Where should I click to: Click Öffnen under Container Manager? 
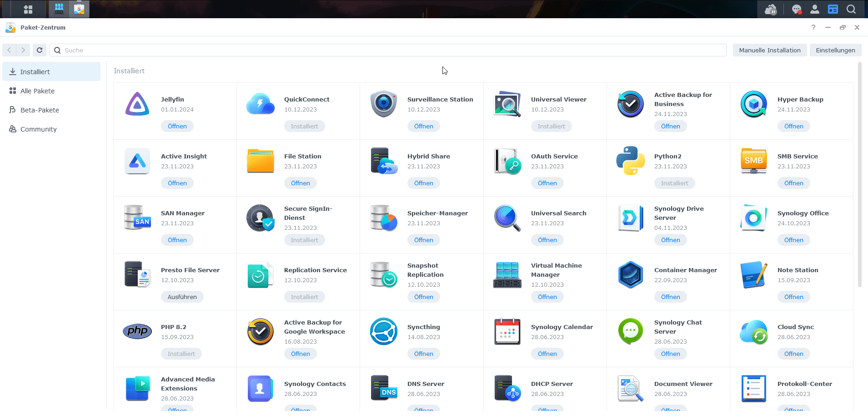click(671, 297)
